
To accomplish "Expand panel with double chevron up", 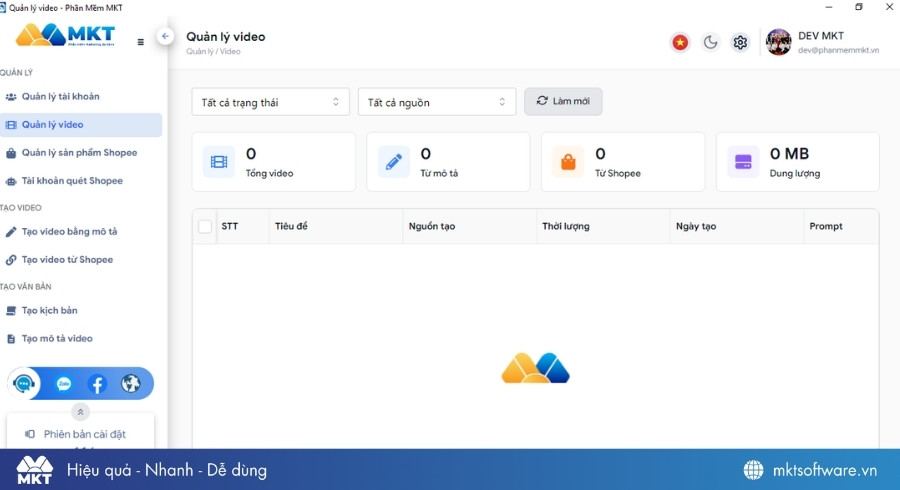I will [x=80, y=412].
